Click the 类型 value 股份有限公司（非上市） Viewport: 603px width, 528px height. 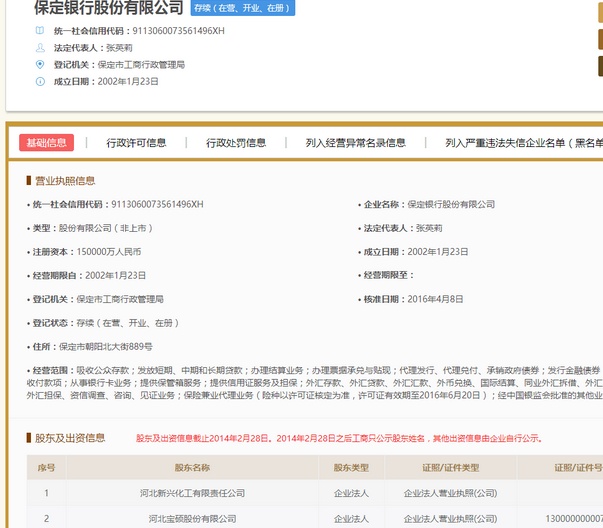106,228
